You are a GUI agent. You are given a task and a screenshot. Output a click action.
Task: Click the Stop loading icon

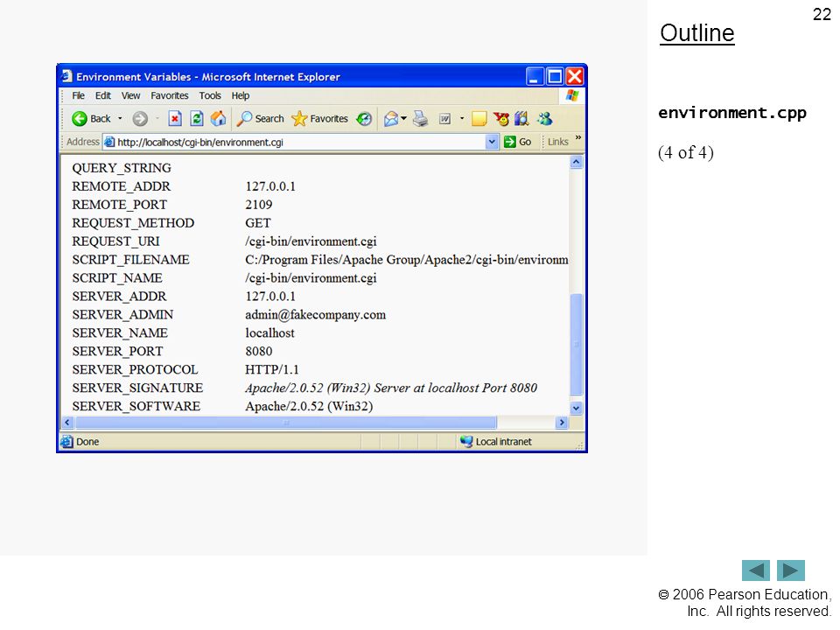pyautogui.click(x=175, y=118)
